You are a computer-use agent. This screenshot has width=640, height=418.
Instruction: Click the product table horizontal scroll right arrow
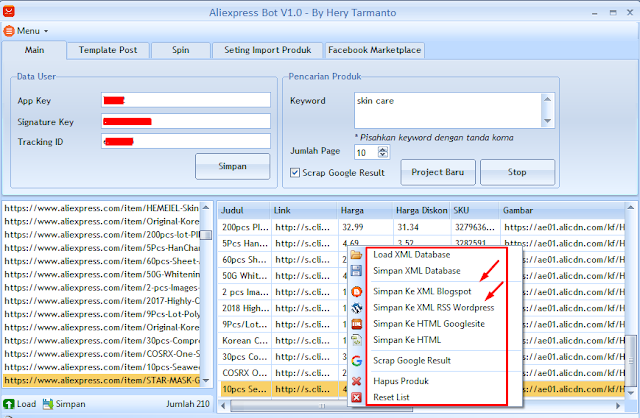coord(618,406)
